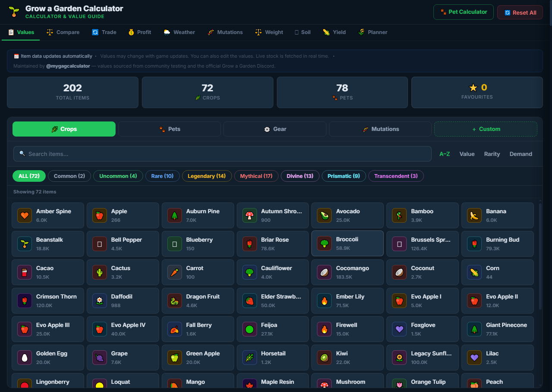Select the Corn icon
552x392 pixels.
pyautogui.click(x=474, y=272)
